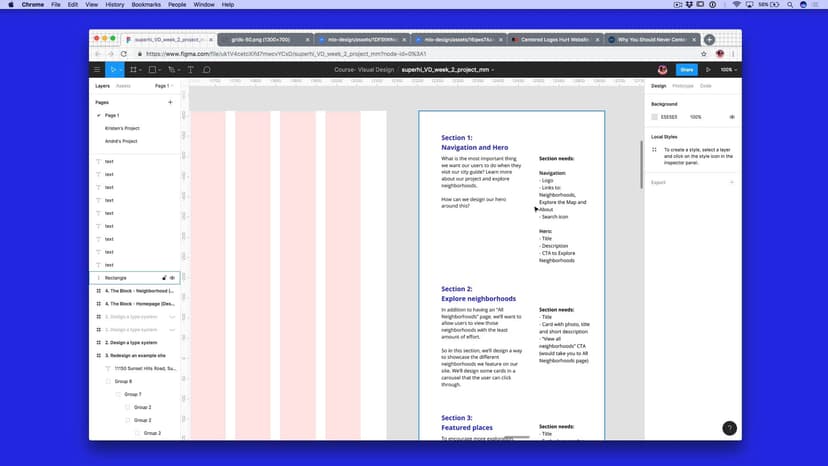Select Kristen's Project page
Image resolution: width=828 pixels, height=466 pixels.
[122, 128]
